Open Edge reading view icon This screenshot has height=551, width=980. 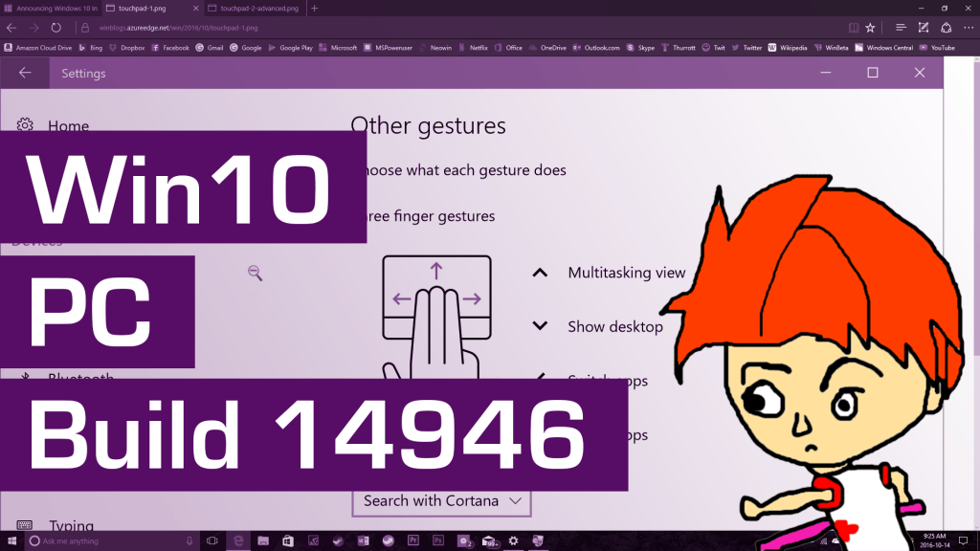(x=853, y=28)
